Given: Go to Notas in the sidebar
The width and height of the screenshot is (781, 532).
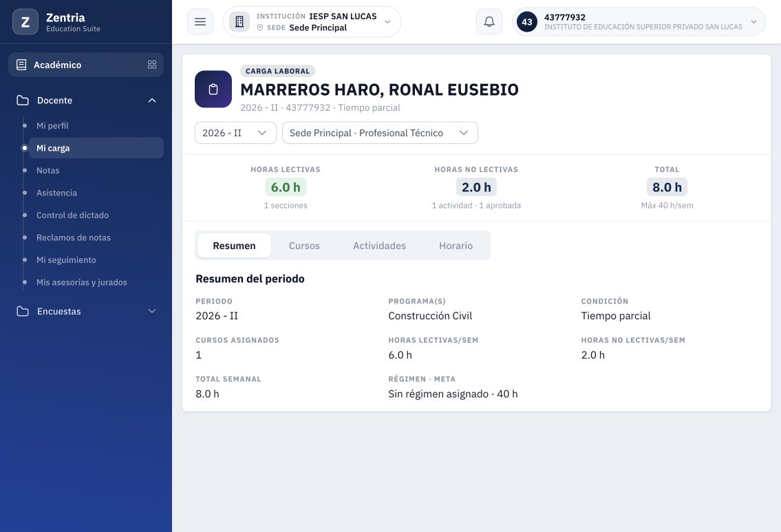Looking at the screenshot, I should [96, 171].
